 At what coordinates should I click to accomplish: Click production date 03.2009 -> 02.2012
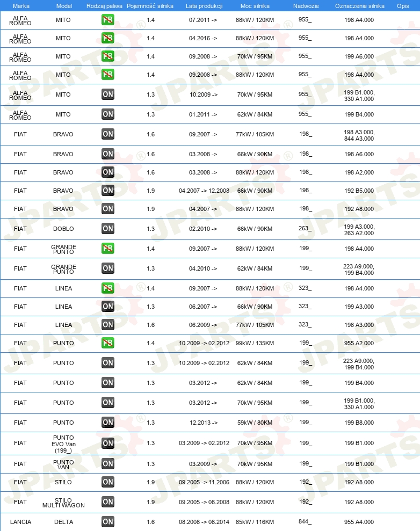click(204, 443)
